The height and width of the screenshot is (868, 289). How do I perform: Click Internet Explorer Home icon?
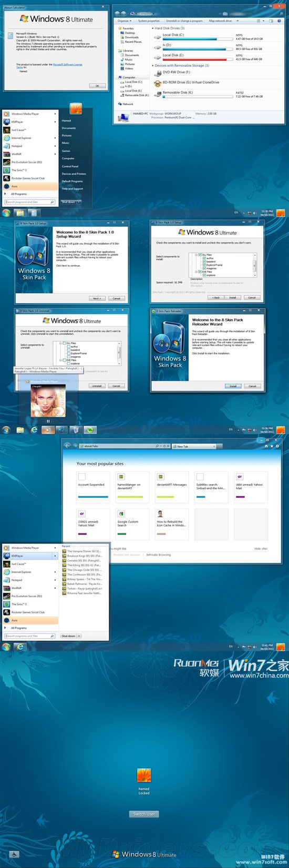coord(266,446)
